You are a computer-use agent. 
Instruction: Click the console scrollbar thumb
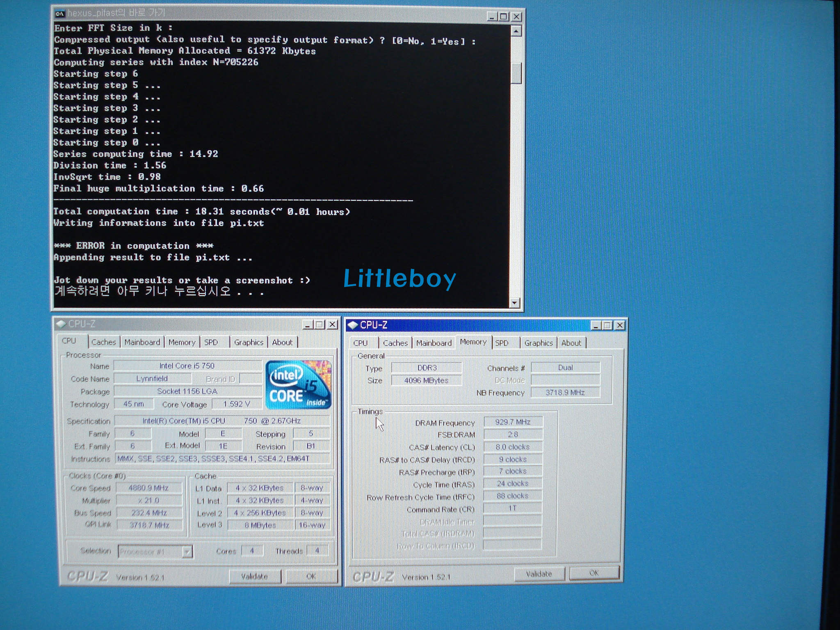(516, 73)
